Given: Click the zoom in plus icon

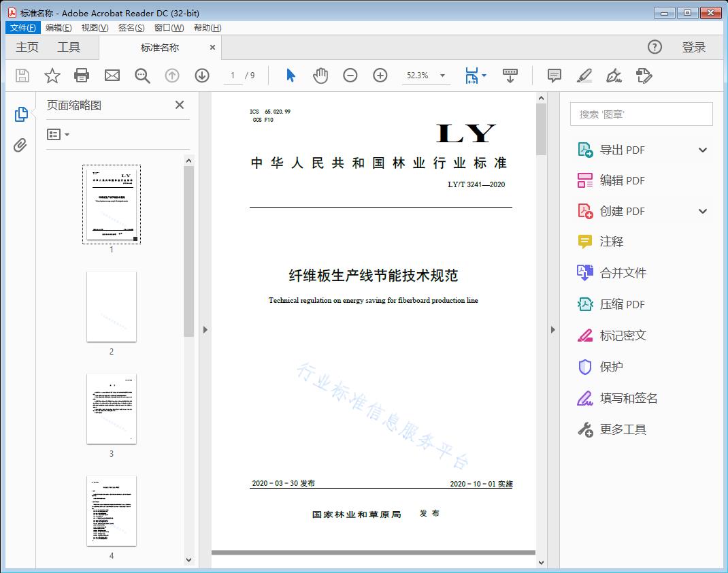Looking at the screenshot, I should tap(380, 76).
